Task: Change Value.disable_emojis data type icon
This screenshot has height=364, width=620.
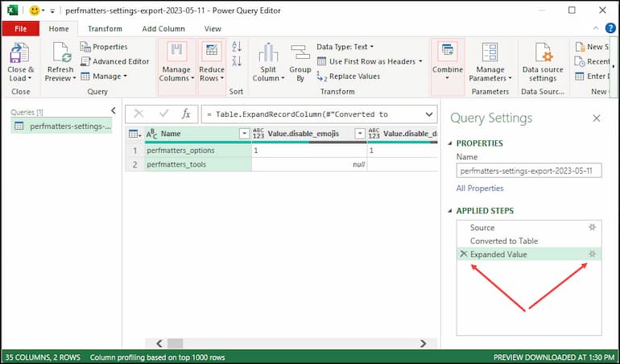Action: click(x=258, y=134)
